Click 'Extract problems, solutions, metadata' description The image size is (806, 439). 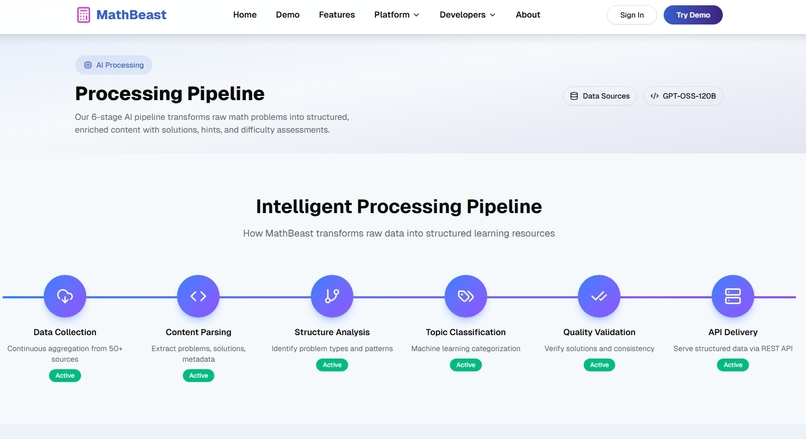pos(198,354)
